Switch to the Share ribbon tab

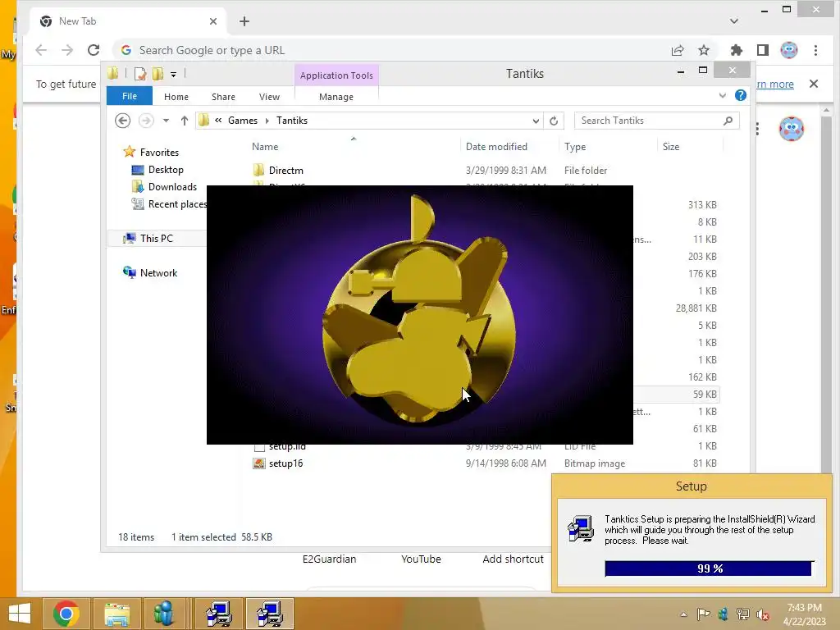click(x=223, y=97)
